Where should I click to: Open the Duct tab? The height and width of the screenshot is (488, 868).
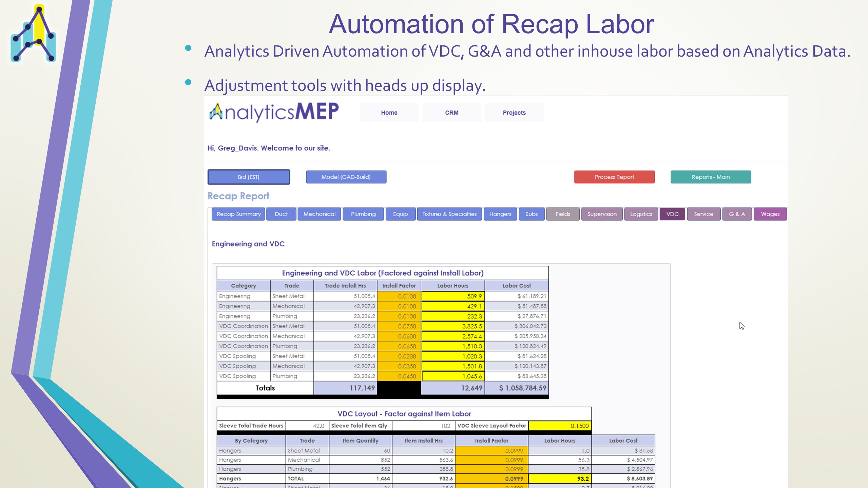281,214
